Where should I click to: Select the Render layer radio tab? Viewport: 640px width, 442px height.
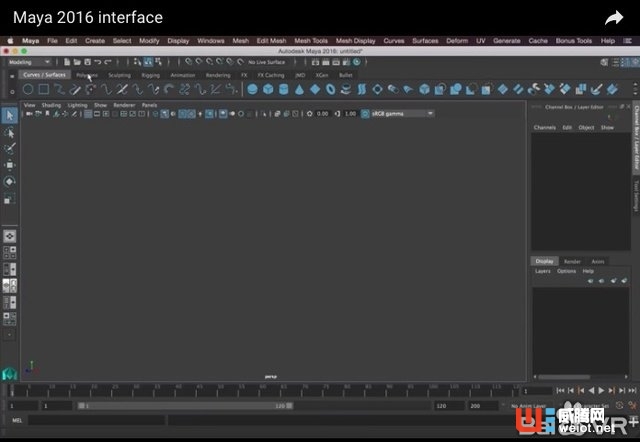(x=572, y=261)
